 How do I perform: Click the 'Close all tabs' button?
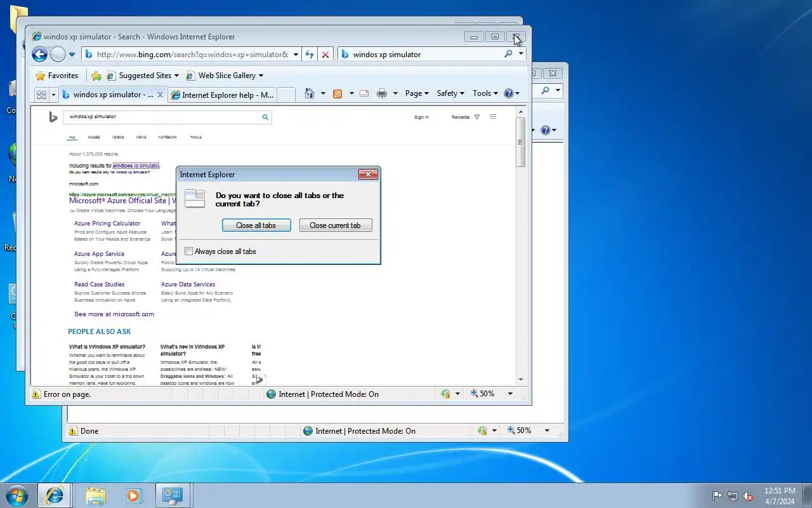click(256, 225)
